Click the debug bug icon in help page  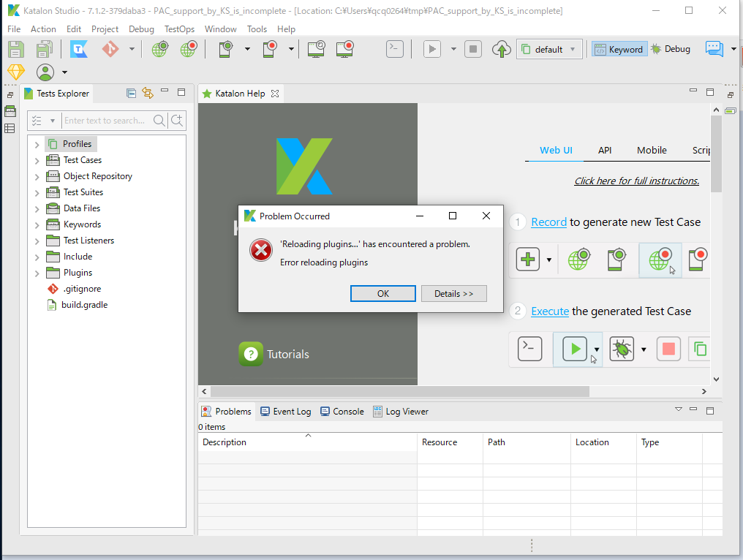click(x=621, y=349)
